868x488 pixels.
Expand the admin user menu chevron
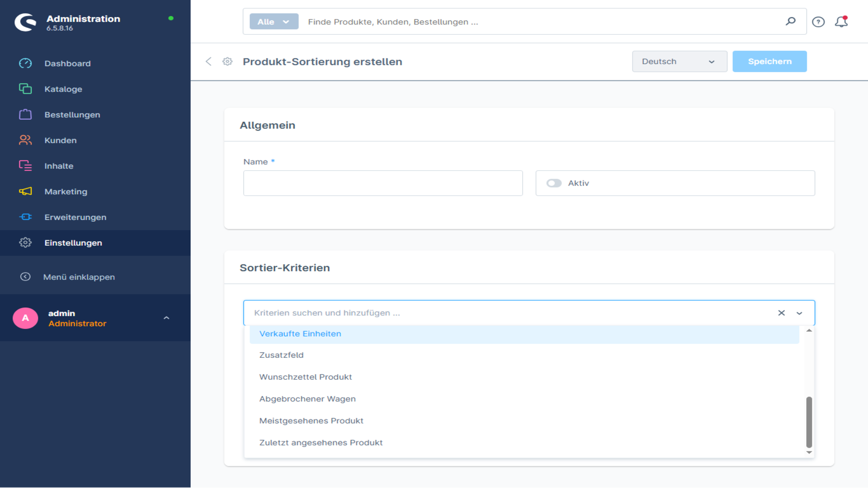coord(166,318)
